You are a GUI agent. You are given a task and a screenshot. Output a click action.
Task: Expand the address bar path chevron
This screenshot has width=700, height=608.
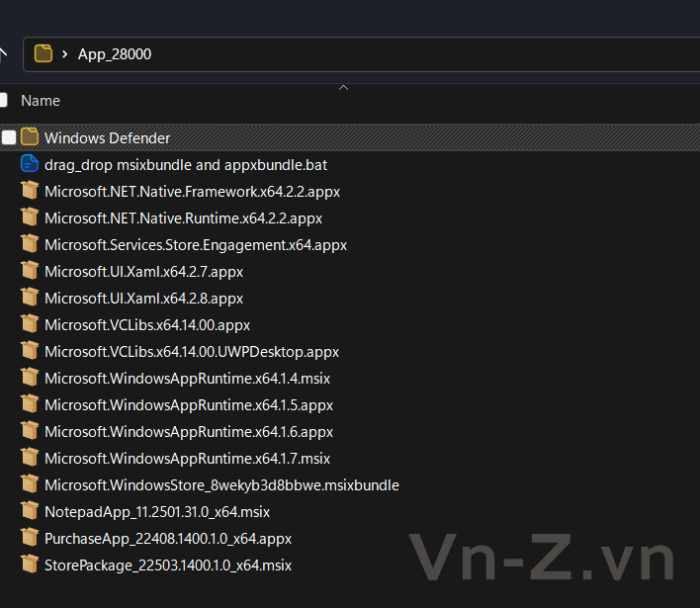tap(64, 54)
